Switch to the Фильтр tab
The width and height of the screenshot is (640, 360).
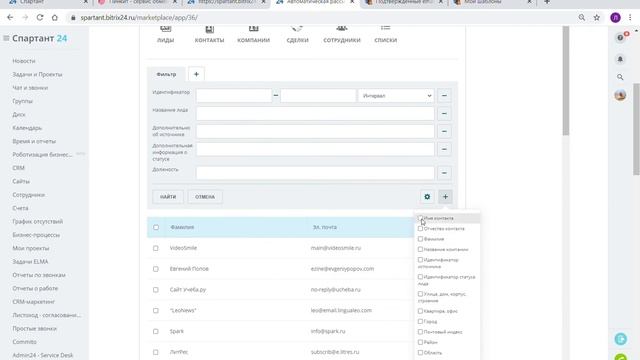pos(166,74)
